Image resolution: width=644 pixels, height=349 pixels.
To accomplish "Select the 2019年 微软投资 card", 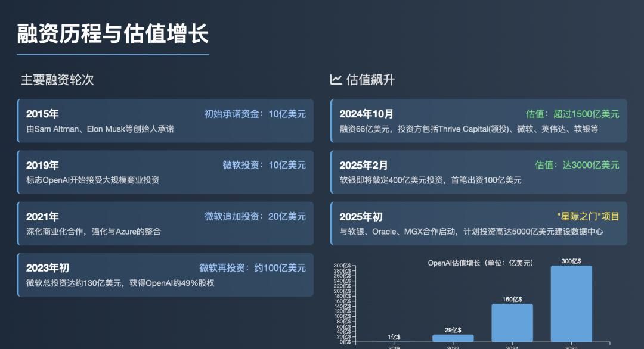I will pyautogui.click(x=165, y=172).
